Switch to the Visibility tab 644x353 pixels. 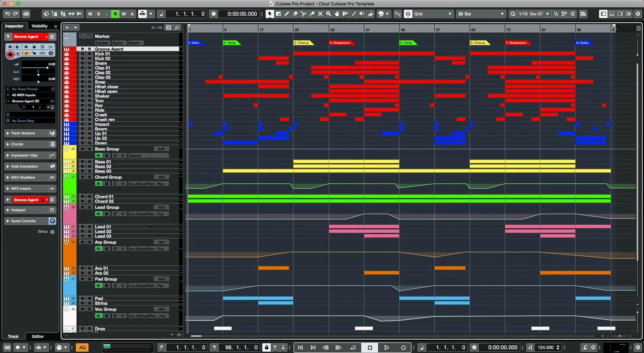40,26
